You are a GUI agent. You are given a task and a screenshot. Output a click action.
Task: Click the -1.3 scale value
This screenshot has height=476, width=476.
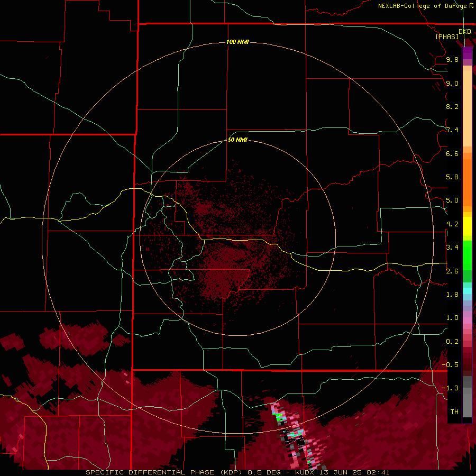coord(450,388)
